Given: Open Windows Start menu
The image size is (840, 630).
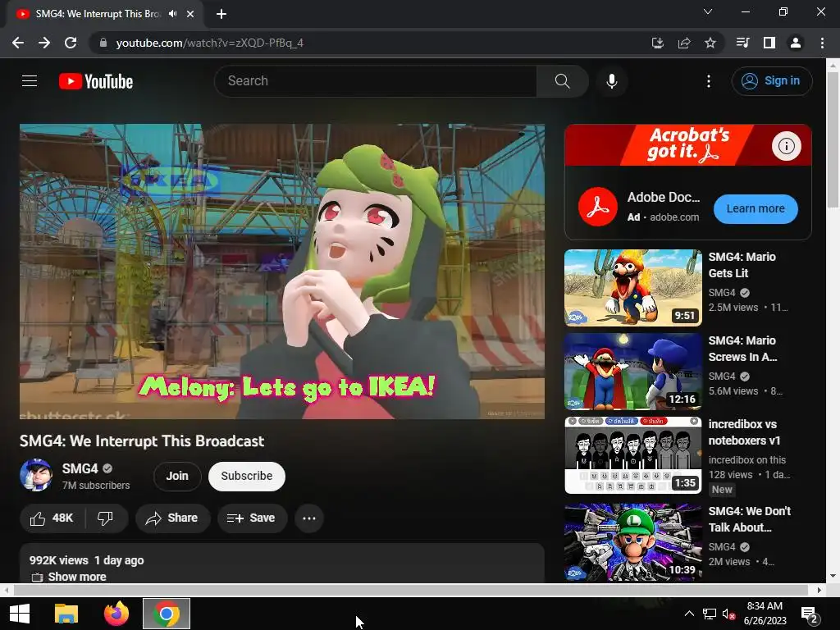Looking at the screenshot, I should click(x=20, y=614).
